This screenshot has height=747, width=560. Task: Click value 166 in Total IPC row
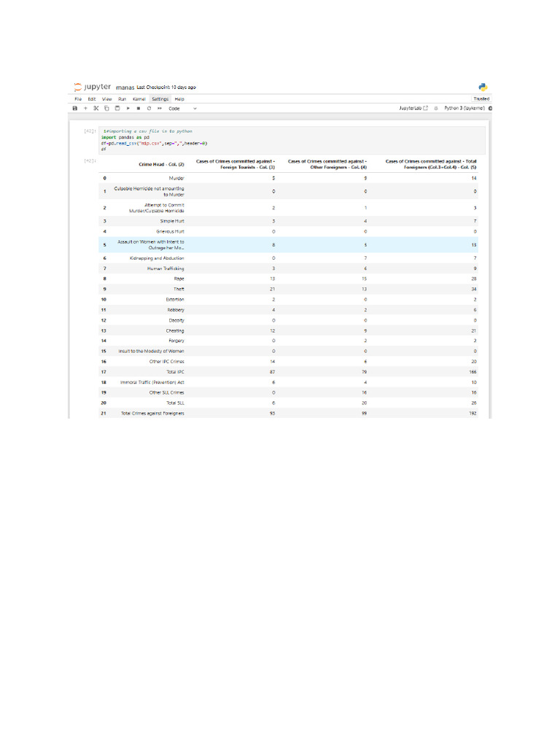tap(472, 372)
